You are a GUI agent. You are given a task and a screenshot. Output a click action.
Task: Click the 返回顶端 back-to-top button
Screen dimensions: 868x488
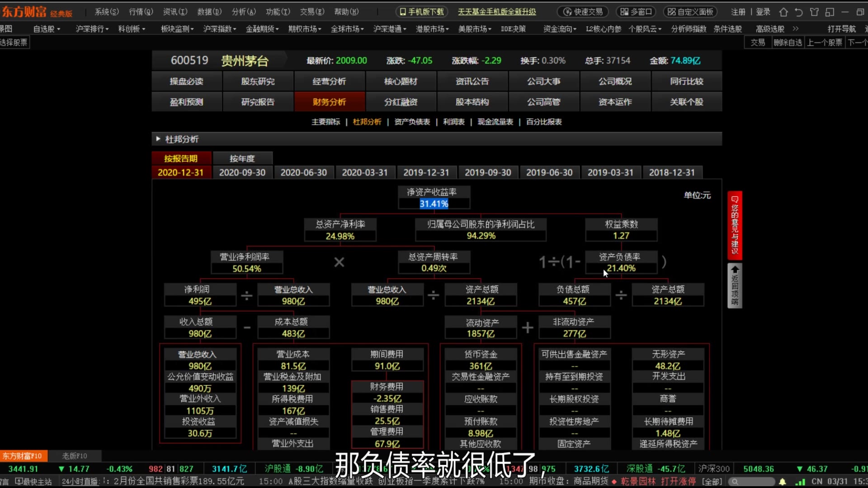point(735,286)
